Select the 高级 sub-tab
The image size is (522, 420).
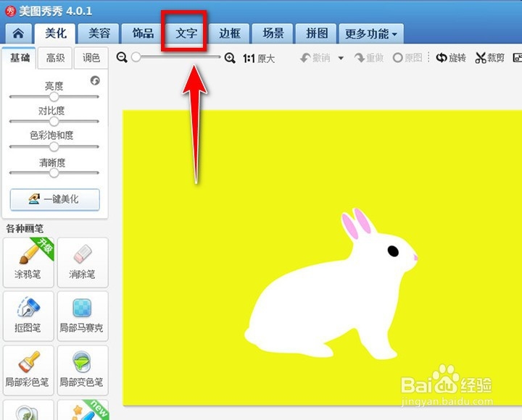click(55, 58)
